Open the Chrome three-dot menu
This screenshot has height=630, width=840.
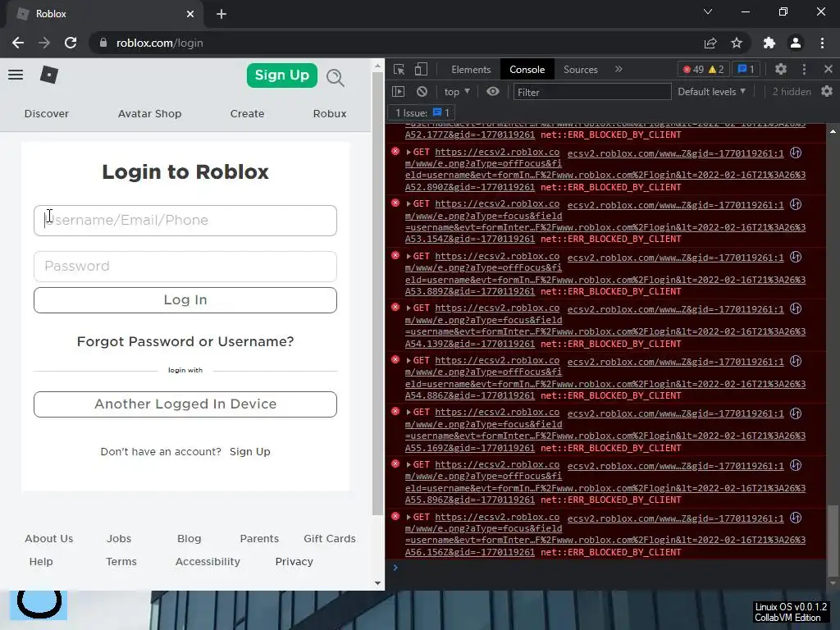pyautogui.click(x=822, y=43)
